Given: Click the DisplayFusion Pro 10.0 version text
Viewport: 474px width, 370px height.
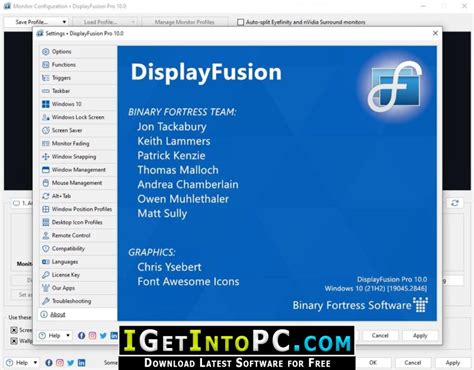Looking at the screenshot, I should [392, 279].
